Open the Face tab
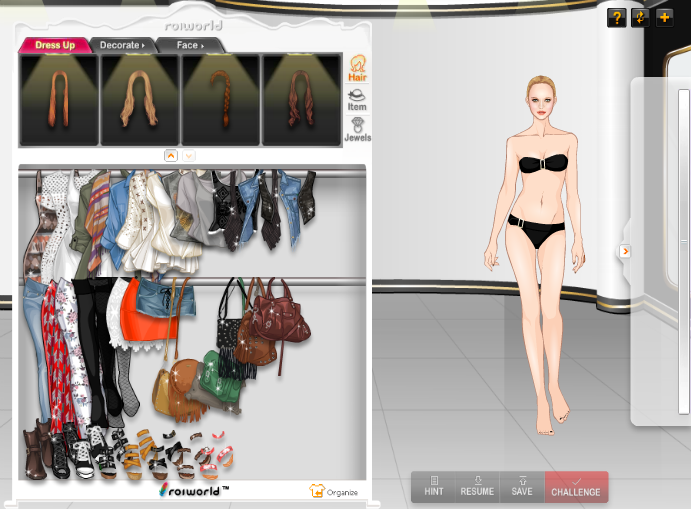The width and height of the screenshot is (691, 509). pyautogui.click(x=189, y=45)
